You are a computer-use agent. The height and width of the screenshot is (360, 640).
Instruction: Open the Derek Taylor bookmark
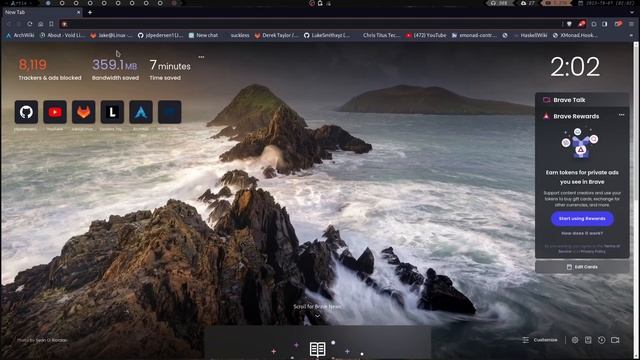pos(276,36)
